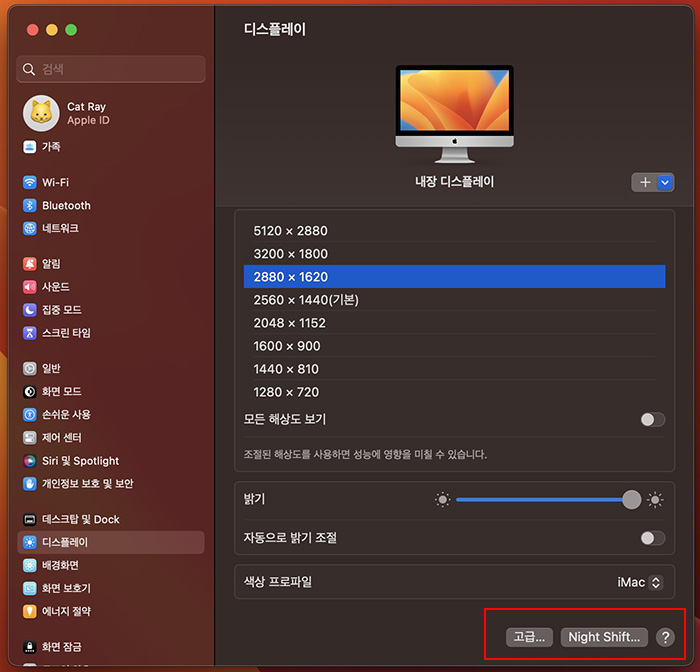Select the 알림 bell icon
700x672 pixels.
(29, 264)
